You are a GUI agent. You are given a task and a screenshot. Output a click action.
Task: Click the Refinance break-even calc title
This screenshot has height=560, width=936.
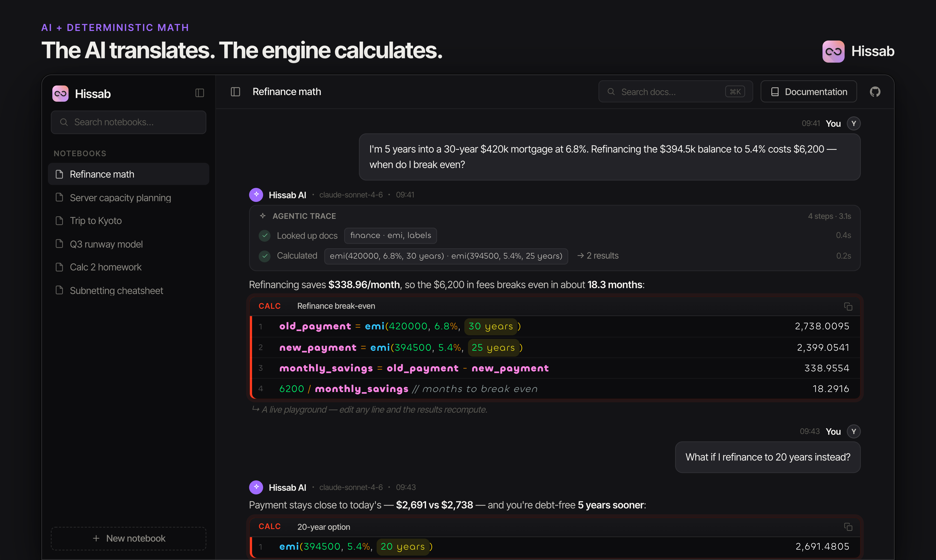336,306
